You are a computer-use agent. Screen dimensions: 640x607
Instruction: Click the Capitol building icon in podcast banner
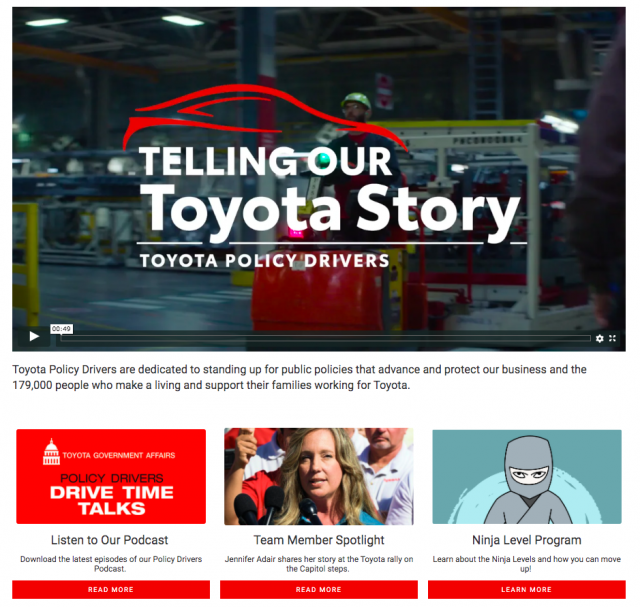click(51, 452)
